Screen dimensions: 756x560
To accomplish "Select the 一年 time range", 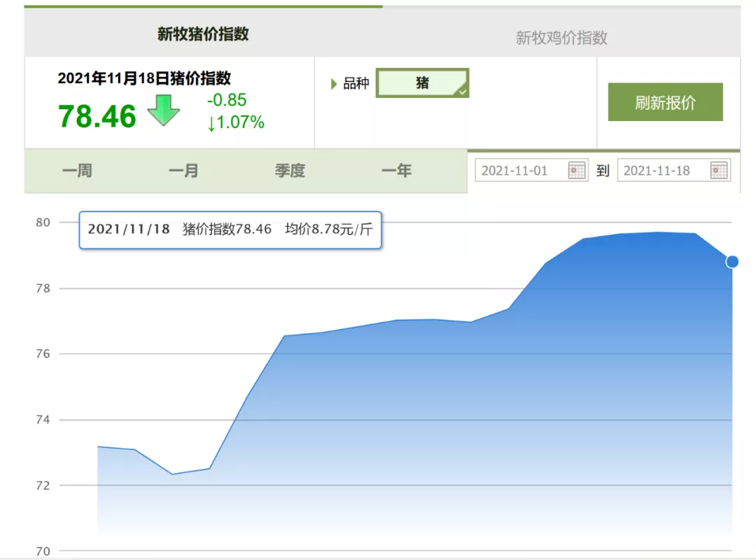I will (x=397, y=171).
